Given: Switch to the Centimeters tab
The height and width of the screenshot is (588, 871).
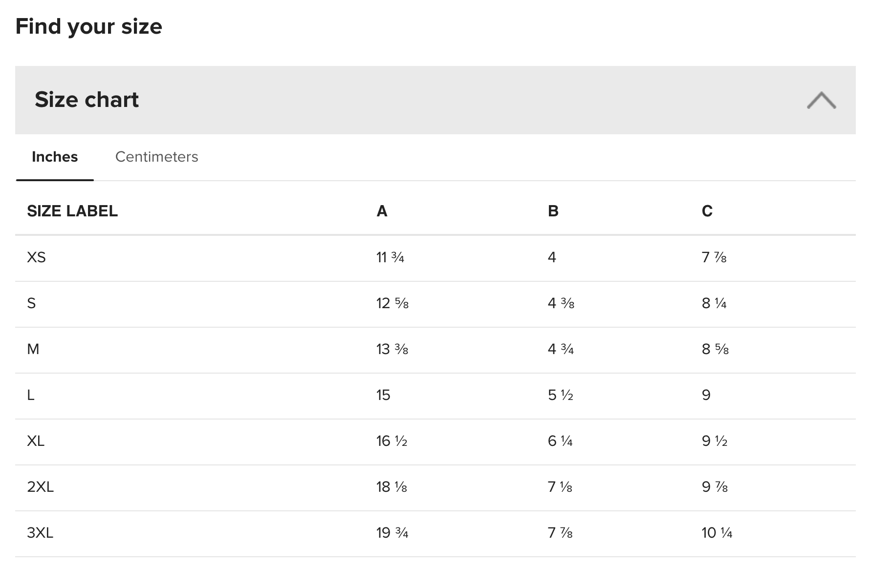Looking at the screenshot, I should [156, 157].
